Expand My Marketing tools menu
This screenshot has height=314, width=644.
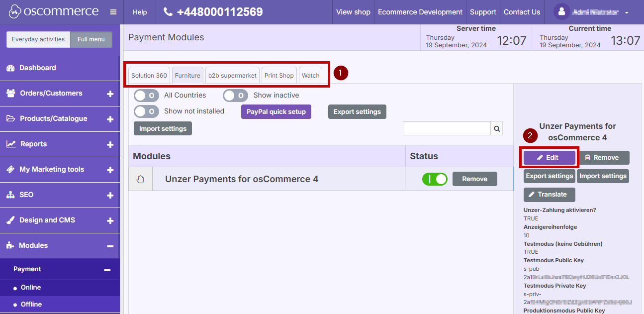(110, 170)
